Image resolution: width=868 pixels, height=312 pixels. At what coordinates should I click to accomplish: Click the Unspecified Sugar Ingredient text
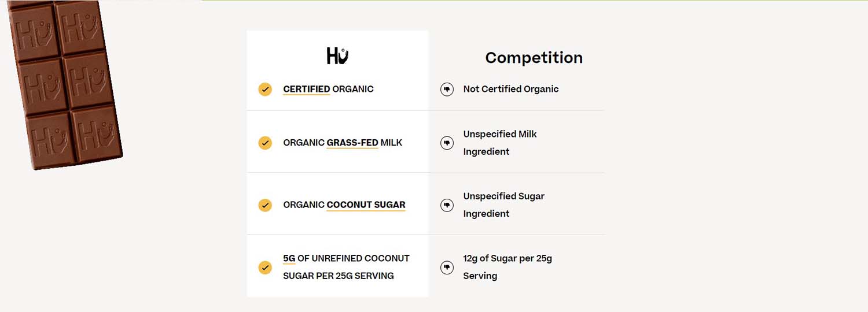tap(503, 205)
